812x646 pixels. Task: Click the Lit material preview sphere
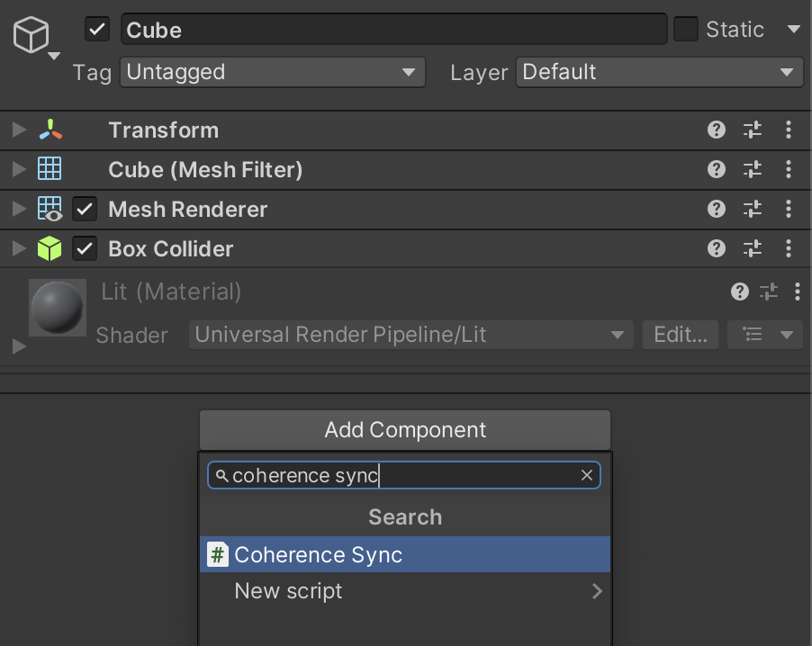[58, 308]
